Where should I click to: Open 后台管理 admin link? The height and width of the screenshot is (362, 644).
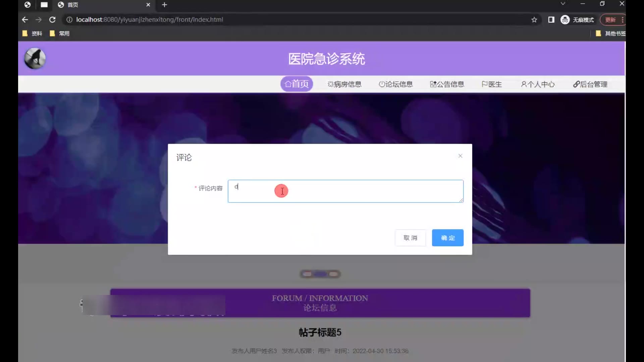coord(590,84)
